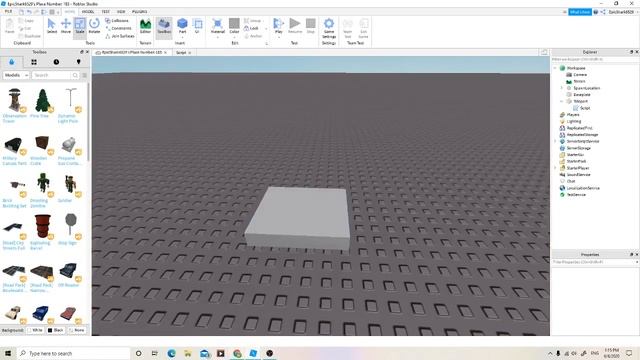Image resolution: width=640 pixels, height=360 pixels.
Task: Activate the Move tool
Action: click(x=66, y=26)
